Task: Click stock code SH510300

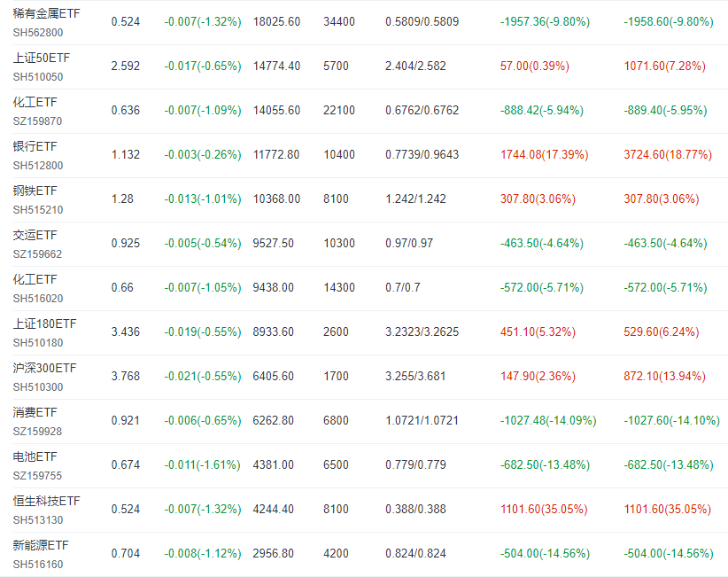Action: coord(38,387)
